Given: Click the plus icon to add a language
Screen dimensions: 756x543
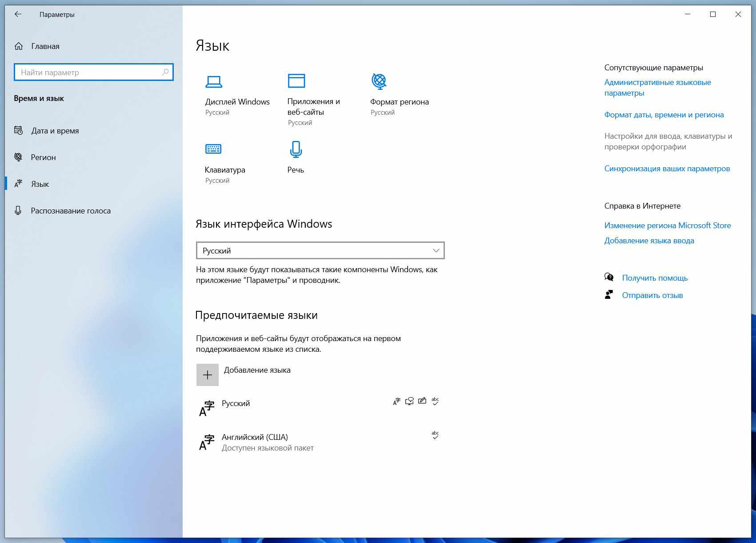Looking at the screenshot, I should (x=208, y=375).
